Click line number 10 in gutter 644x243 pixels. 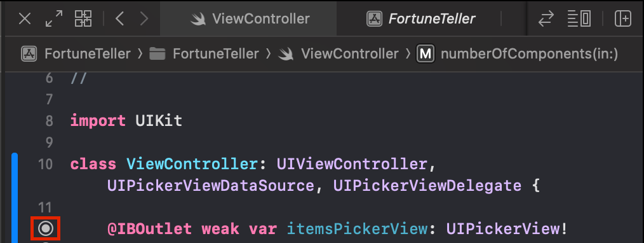point(45,165)
